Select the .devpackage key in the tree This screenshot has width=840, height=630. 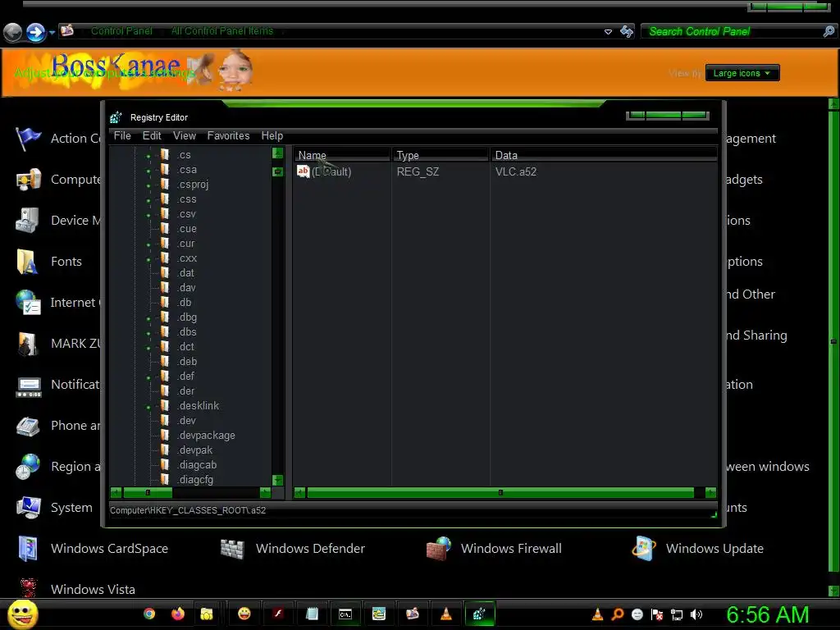(206, 436)
